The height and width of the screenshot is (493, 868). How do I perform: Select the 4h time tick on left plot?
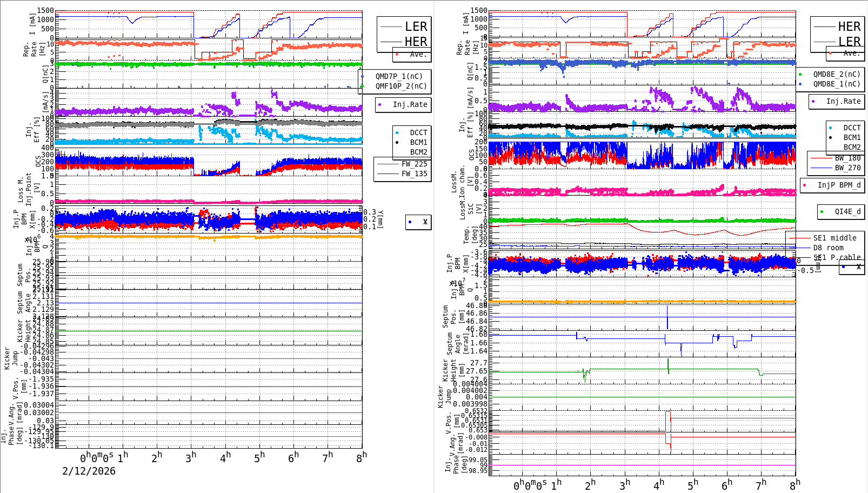pyautogui.click(x=225, y=457)
